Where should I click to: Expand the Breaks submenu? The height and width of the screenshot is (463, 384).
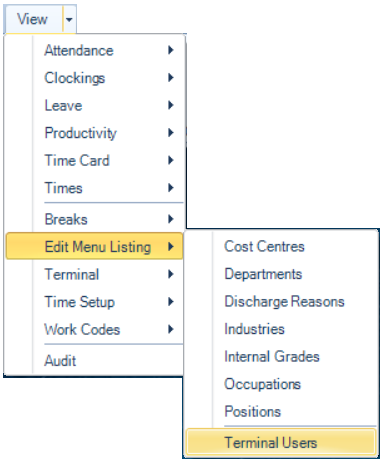coord(94,219)
